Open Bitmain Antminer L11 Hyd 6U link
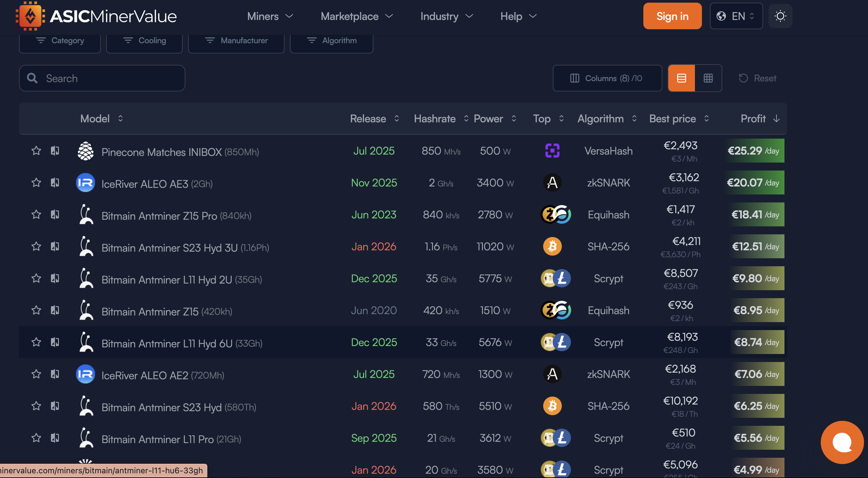This screenshot has height=478, width=868. coord(167,343)
